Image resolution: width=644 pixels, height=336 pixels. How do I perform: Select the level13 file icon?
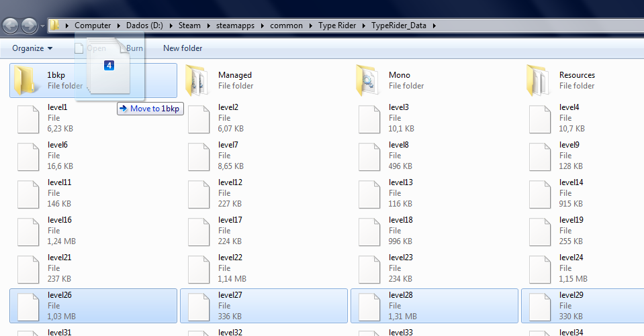tap(369, 194)
